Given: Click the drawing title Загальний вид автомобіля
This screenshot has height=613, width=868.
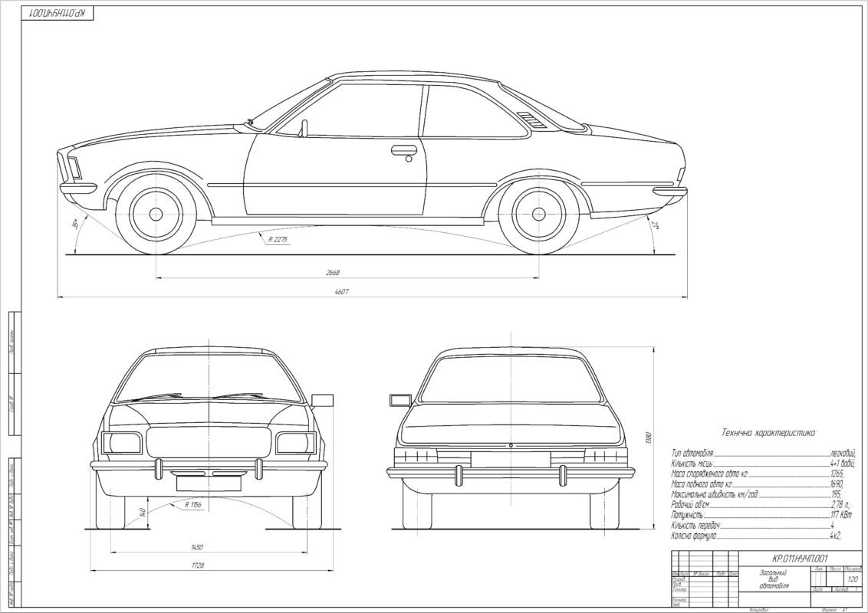Looking at the screenshot, I should pyautogui.click(x=774, y=579).
